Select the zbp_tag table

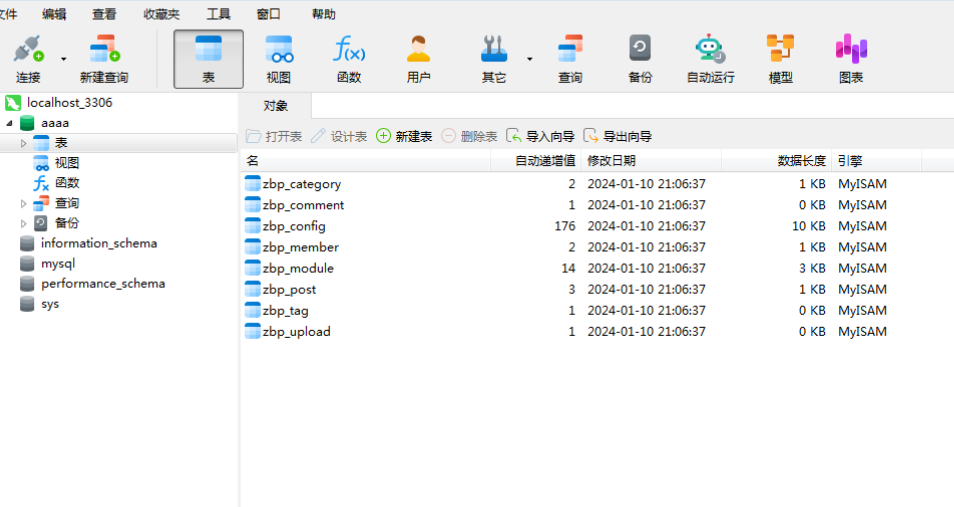pos(285,310)
